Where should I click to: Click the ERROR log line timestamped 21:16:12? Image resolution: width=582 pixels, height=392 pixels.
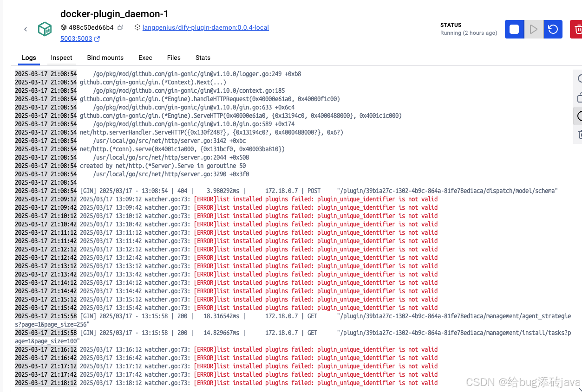(226, 349)
